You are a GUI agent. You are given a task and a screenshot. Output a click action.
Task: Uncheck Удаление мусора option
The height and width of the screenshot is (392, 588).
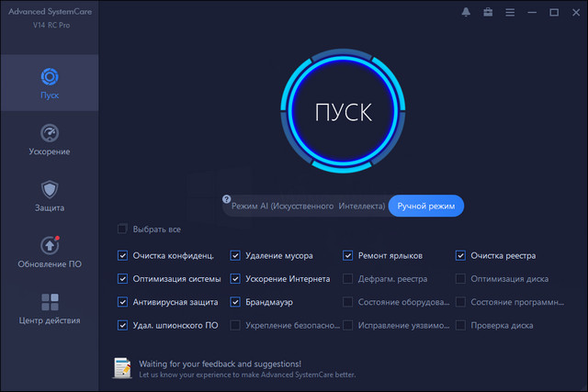tap(236, 255)
